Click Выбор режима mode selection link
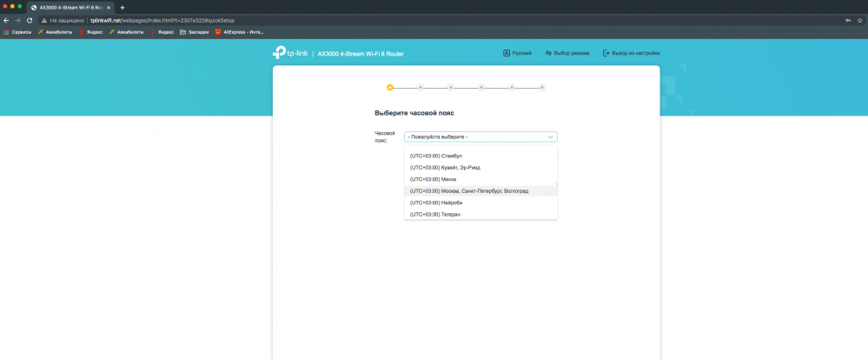The image size is (868, 360). [x=567, y=53]
